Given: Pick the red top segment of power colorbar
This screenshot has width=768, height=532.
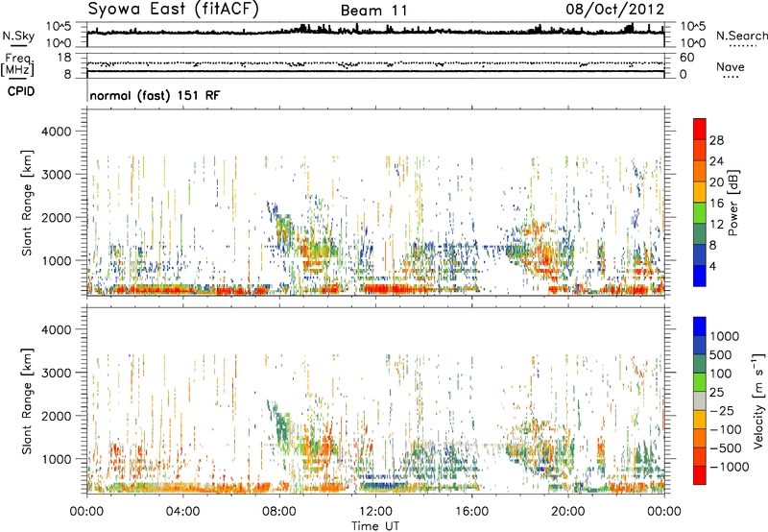Looking at the screenshot, I should tap(700, 130).
